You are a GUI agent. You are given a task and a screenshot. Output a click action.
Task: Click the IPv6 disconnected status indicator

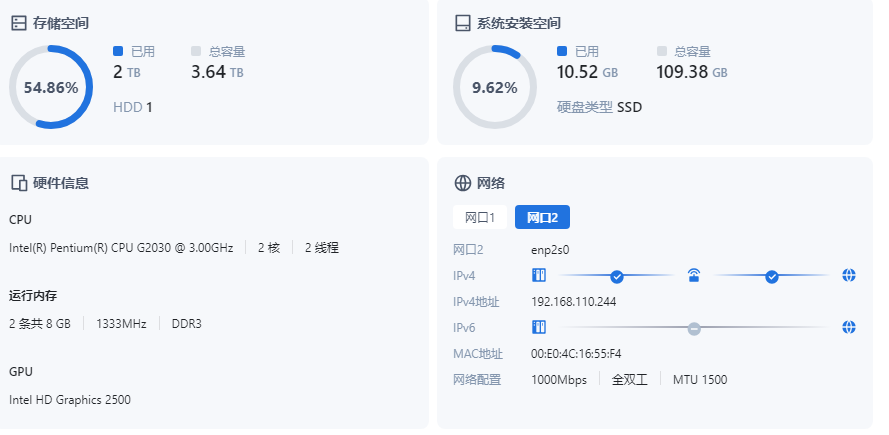click(694, 328)
